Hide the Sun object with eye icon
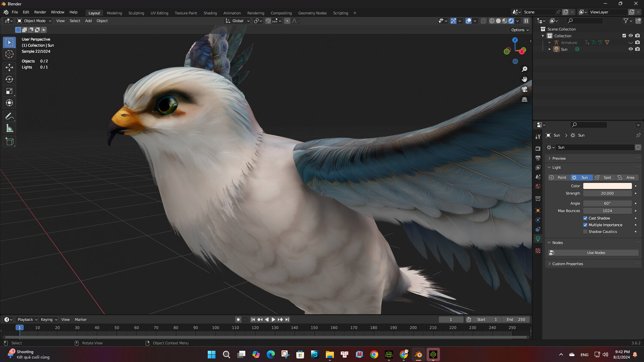This screenshot has width=644, height=362. (x=631, y=49)
